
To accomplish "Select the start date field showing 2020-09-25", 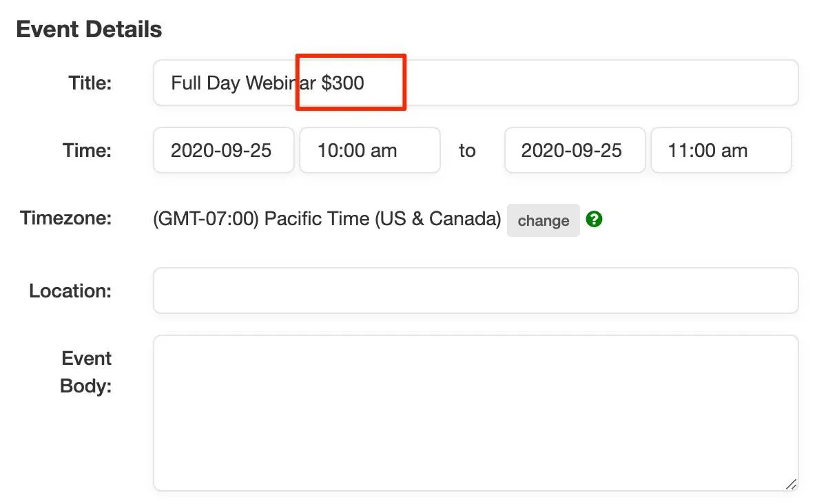I will pos(223,150).
